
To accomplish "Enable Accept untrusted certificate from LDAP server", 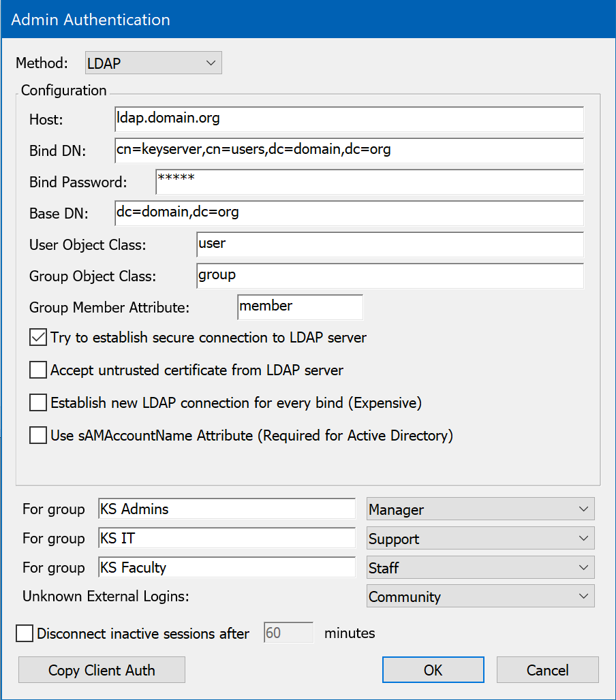I will [38, 370].
